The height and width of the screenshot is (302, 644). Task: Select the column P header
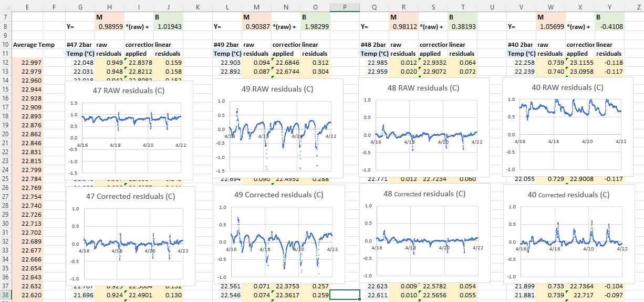click(x=345, y=7)
